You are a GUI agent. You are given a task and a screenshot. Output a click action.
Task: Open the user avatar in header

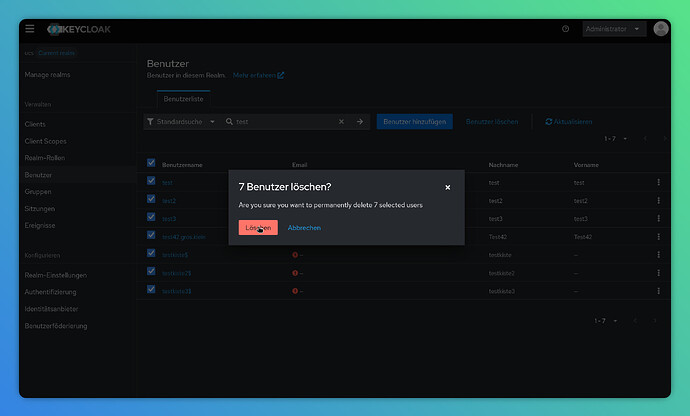click(x=660, y=29)
